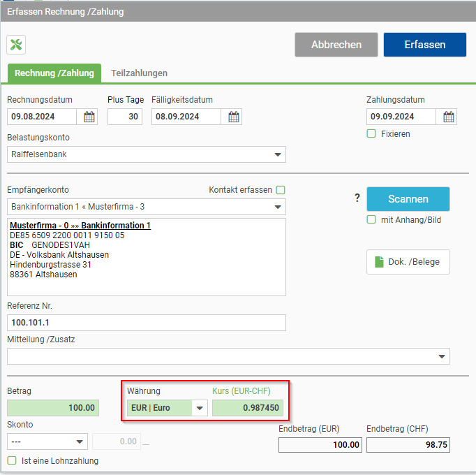Viewport: 476px width, 475px height.
Task: Select the Rechnung /Zahlung tab
Action: (54, 73)
